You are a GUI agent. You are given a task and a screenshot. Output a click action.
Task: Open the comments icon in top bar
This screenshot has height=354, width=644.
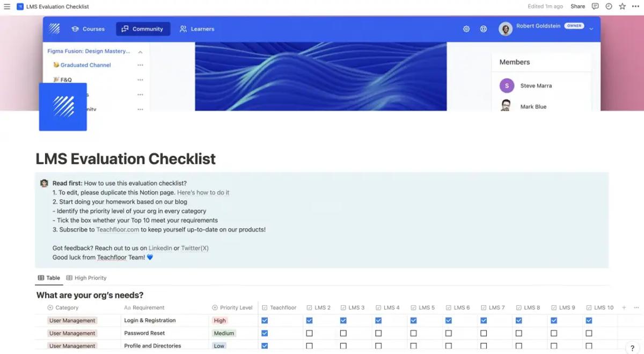coord(595,6)
